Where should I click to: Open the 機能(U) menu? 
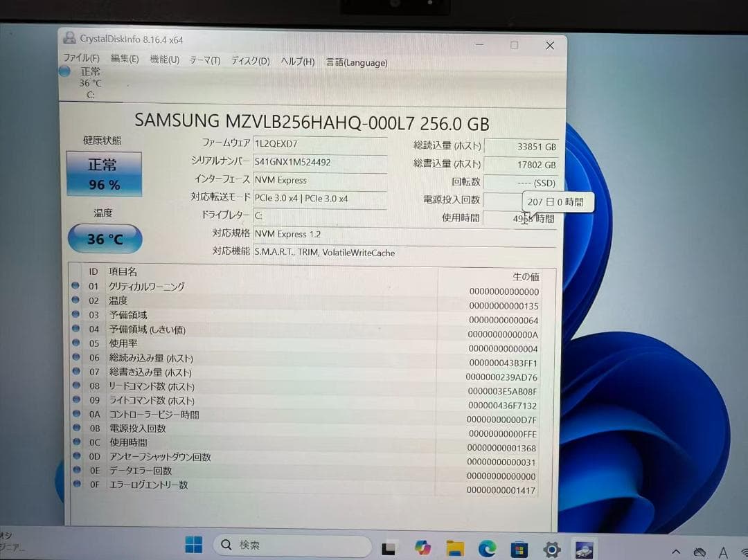pos(165,60)
